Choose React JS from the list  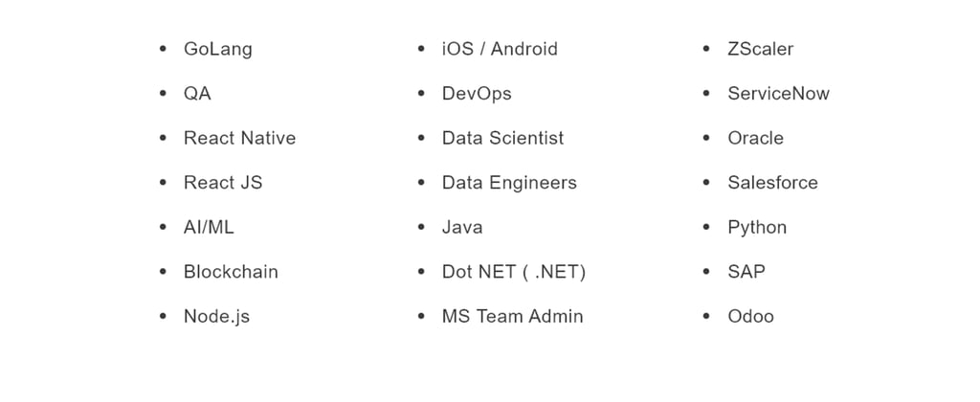222,183
